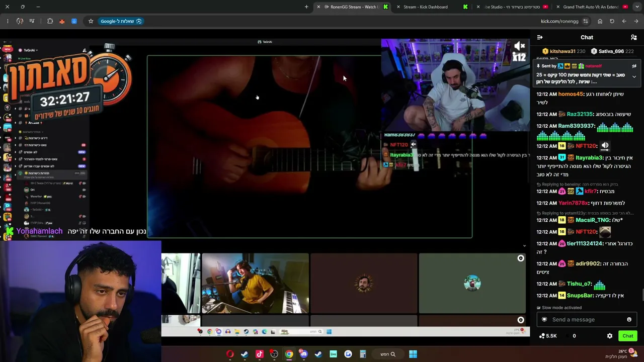Image resolution: width=644 pixels, height=362 pixels.
Task: Click the Ram8393937 username in chat
Action: [x=577, y=126]
